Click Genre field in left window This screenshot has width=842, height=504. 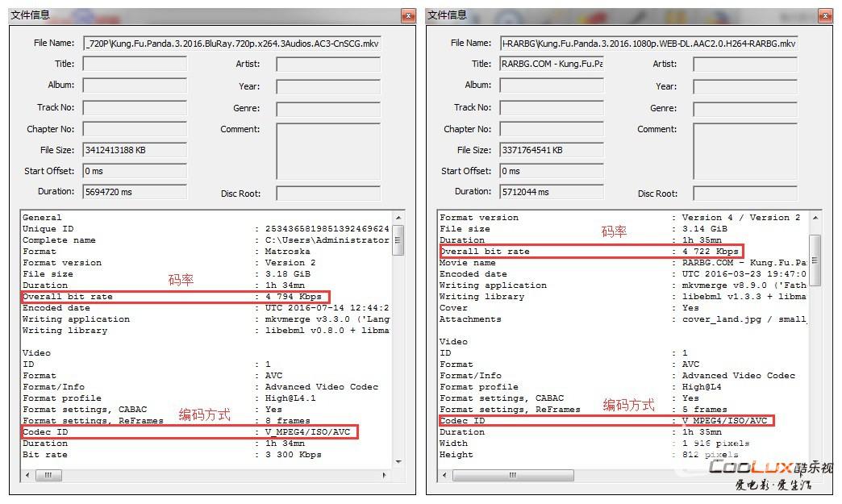coord(328,109)
